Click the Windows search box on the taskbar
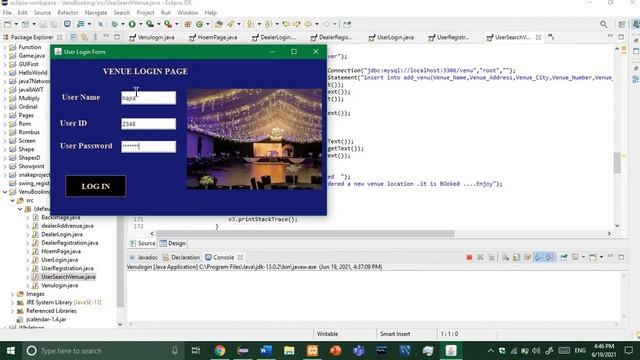The image size is (640, 360). (x=102, y=351)
